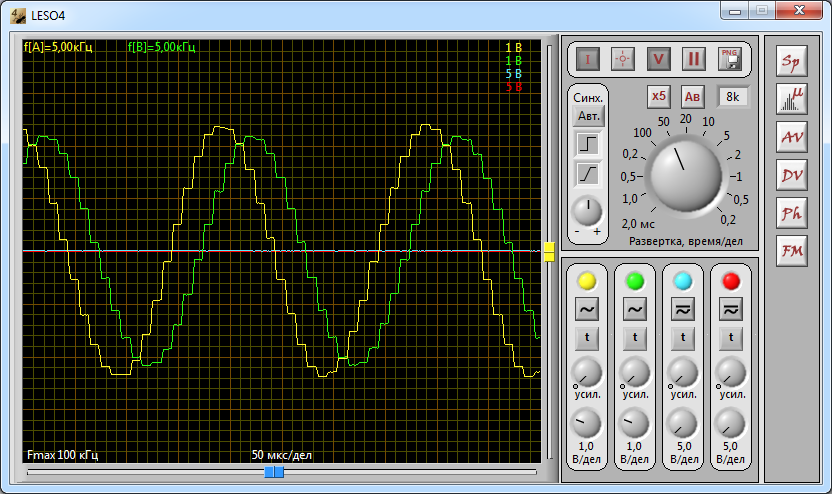Click the 'Авт.' sync mode button

pyautogui.click(x=588, y=116)
